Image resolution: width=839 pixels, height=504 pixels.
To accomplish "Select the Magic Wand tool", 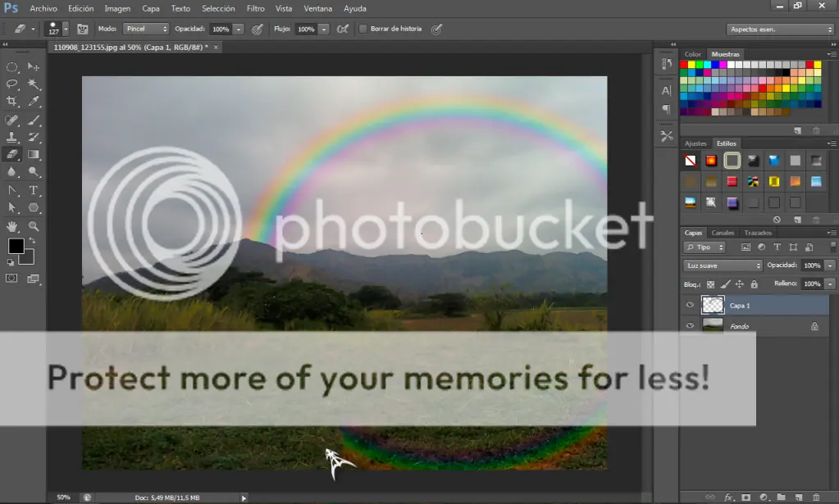I will point(33,84).
